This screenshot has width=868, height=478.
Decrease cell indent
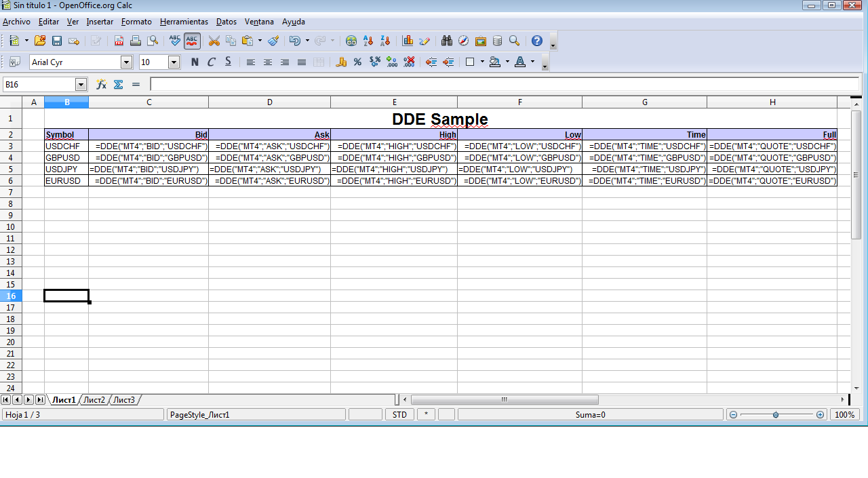(431, 62)
